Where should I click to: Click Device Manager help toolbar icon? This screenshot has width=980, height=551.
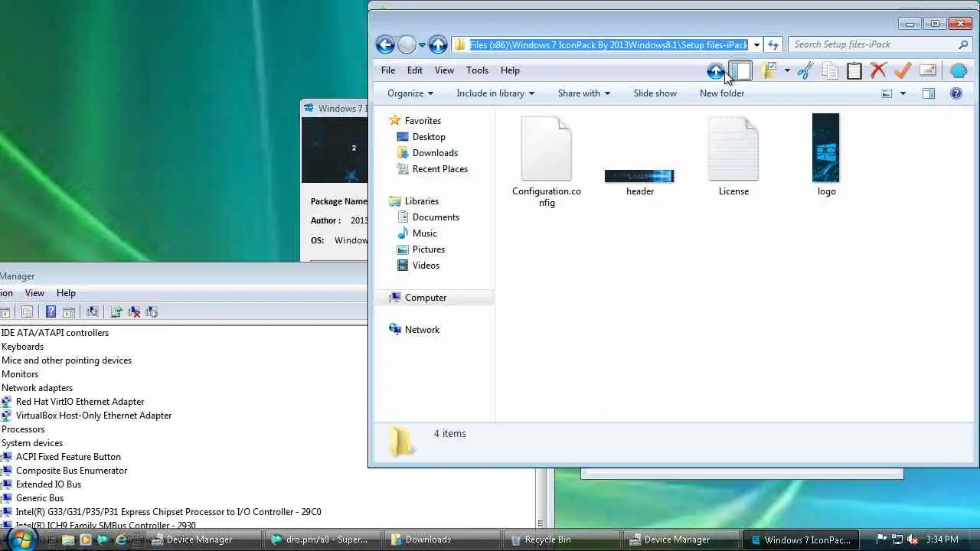click(51, 311)
